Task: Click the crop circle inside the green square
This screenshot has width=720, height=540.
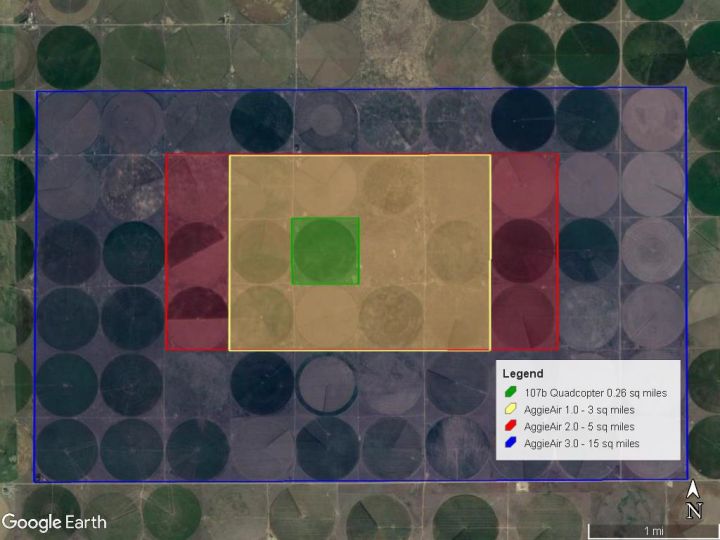Action: [325, 250]
